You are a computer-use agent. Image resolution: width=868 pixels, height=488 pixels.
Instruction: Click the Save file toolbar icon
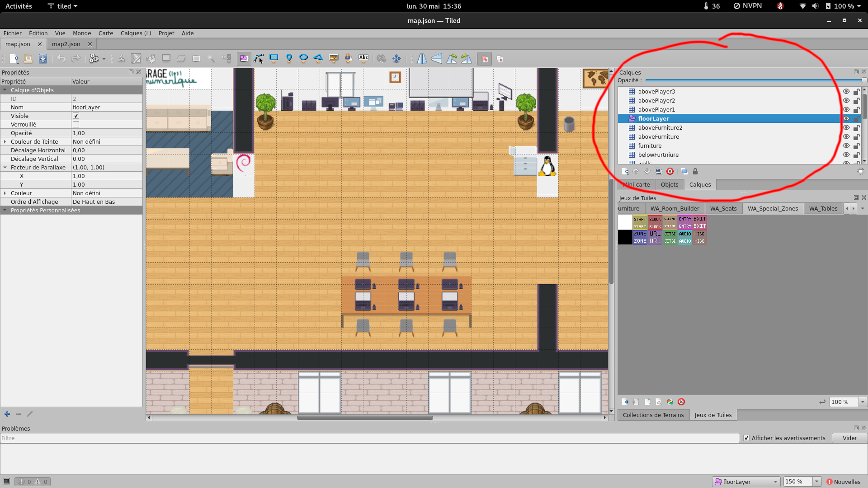(x=43, y=59)
